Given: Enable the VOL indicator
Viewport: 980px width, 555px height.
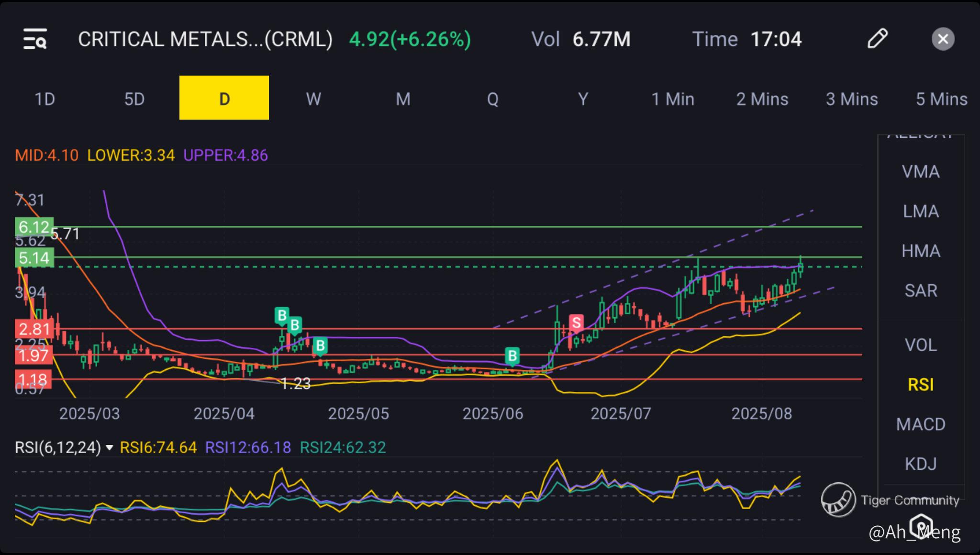Looking at the screenshot, I should pyautogui.click(x=921, y=345).
